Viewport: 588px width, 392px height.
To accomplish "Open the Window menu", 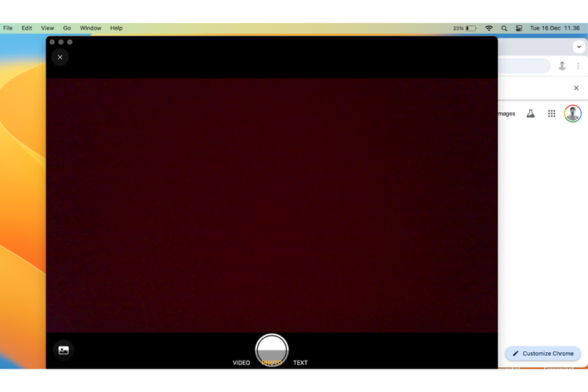I will pyautogui.click(x=90, y=28).
